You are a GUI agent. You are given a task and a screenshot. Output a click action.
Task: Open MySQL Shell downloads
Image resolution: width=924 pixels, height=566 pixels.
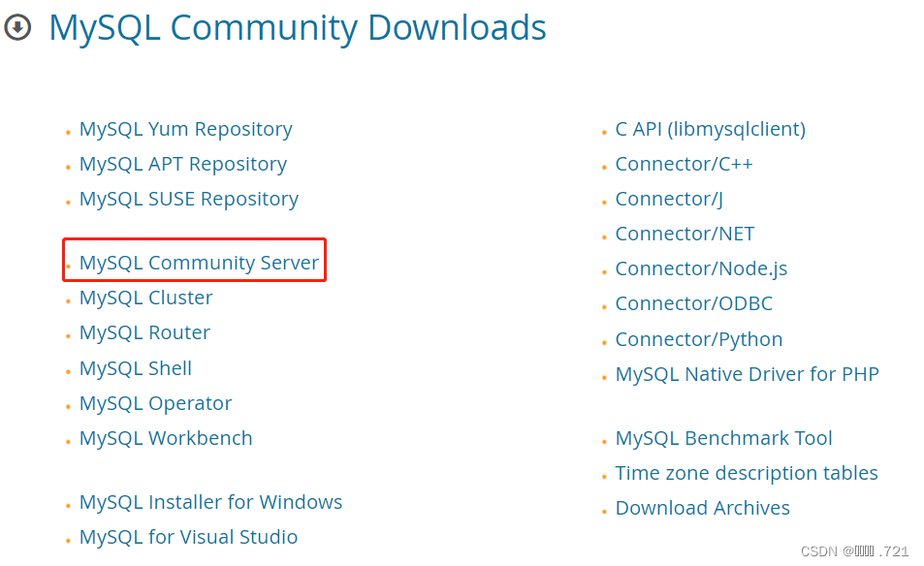[x=136, y=368]
